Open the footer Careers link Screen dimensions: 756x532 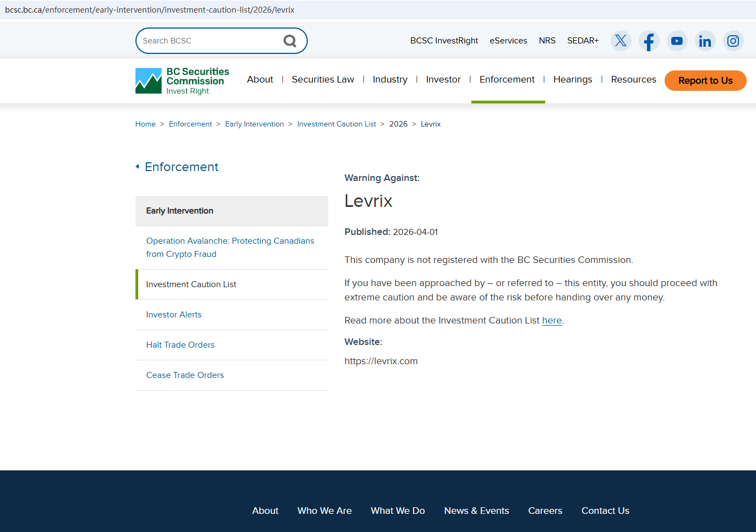point(545,511)
